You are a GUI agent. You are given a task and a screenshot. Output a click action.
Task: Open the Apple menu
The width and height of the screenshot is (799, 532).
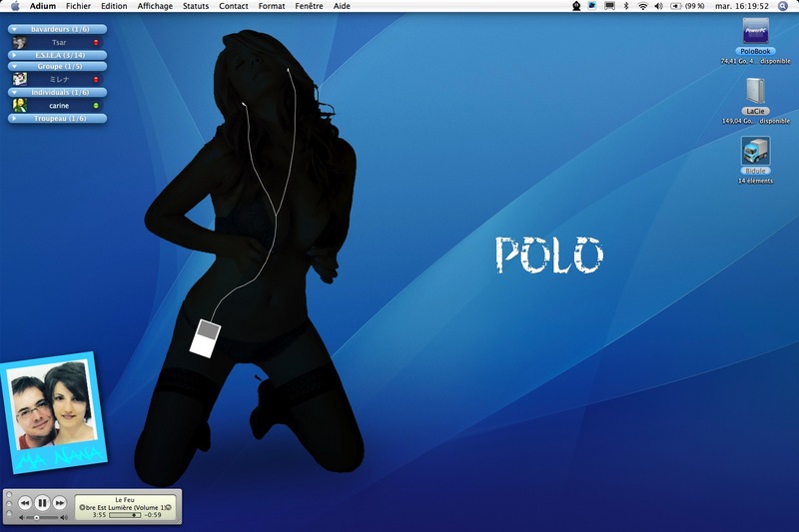pos(15,6)
